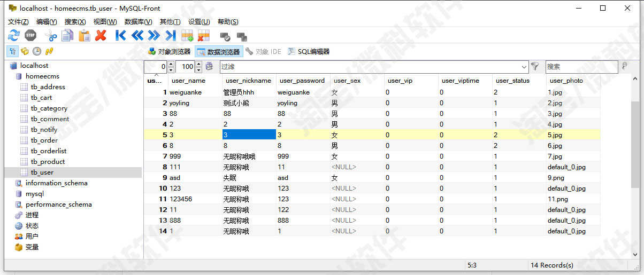Open tb_notify table in the tree

(x=44, y=130)
